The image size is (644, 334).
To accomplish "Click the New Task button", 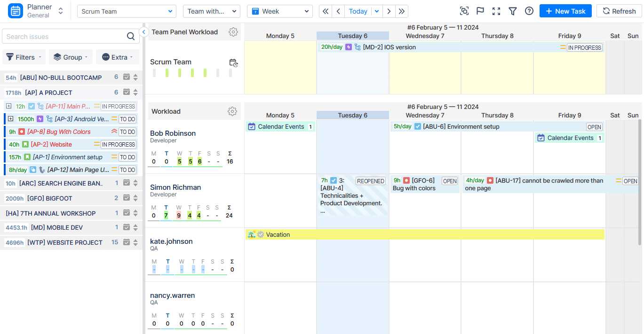I will click(565, 10).
